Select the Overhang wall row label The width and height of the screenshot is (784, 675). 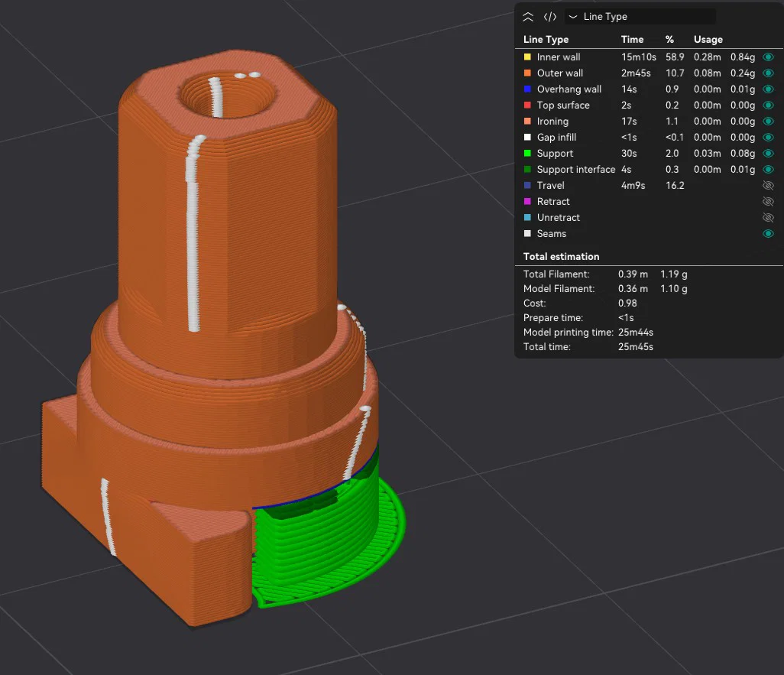[569, 89]
